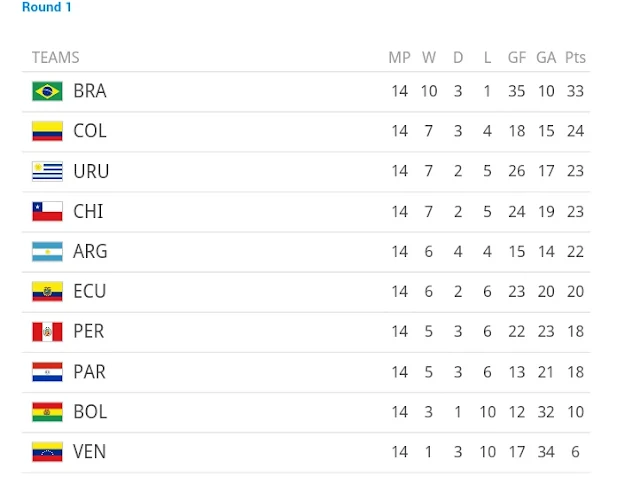
Task: Open the VEN team name
Action: tap(89, 452)
